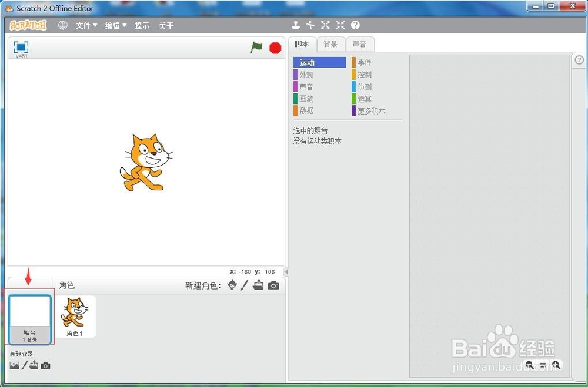Paint a new sprite

[245, 285]
